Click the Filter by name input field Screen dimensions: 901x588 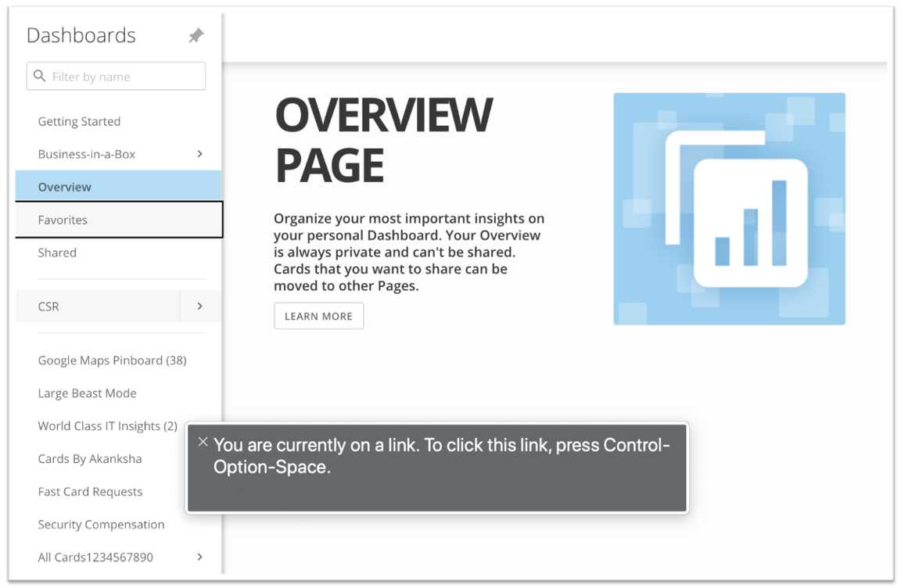(x=116, y=76)
